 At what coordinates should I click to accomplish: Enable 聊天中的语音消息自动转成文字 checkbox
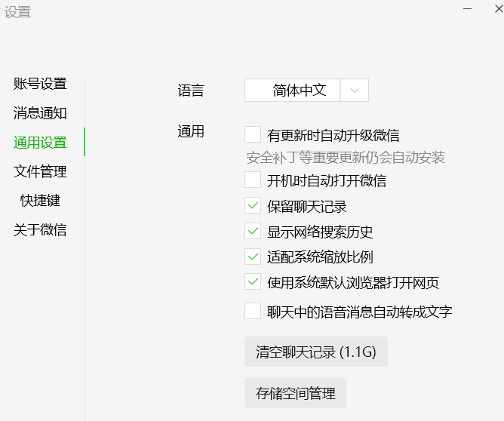point(253,311)
